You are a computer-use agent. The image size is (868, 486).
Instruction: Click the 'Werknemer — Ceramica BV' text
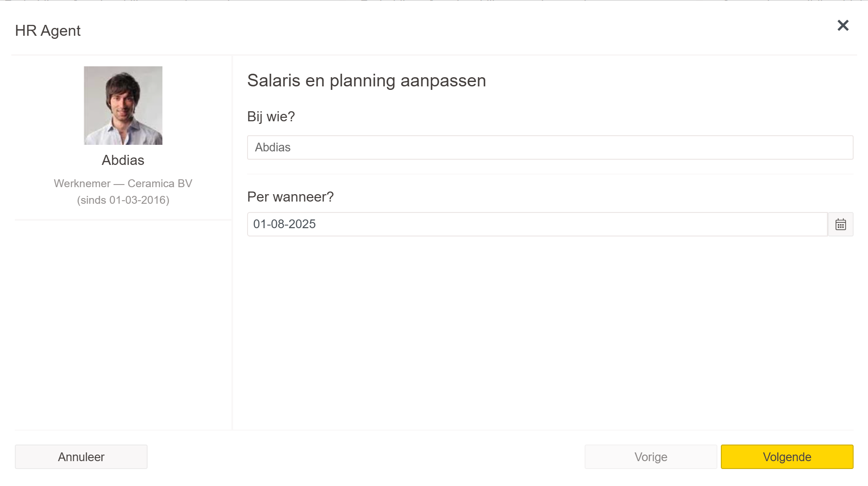(123, 183)
